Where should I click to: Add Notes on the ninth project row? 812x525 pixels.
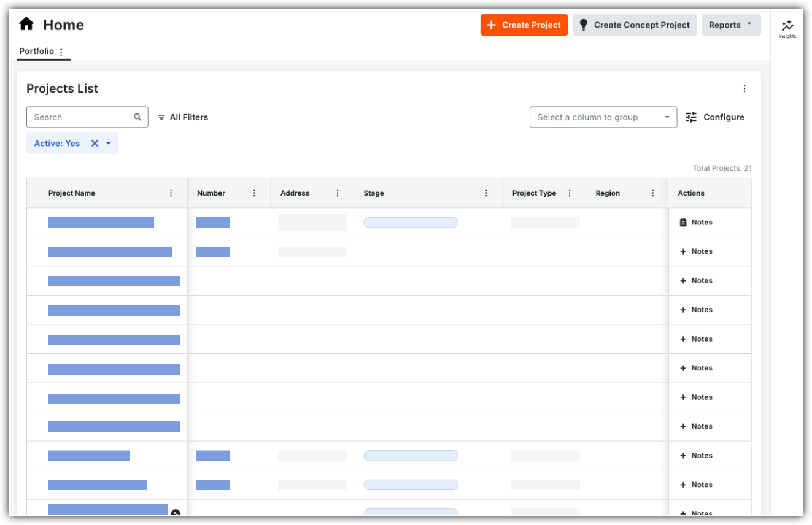[x=696, y=456]
